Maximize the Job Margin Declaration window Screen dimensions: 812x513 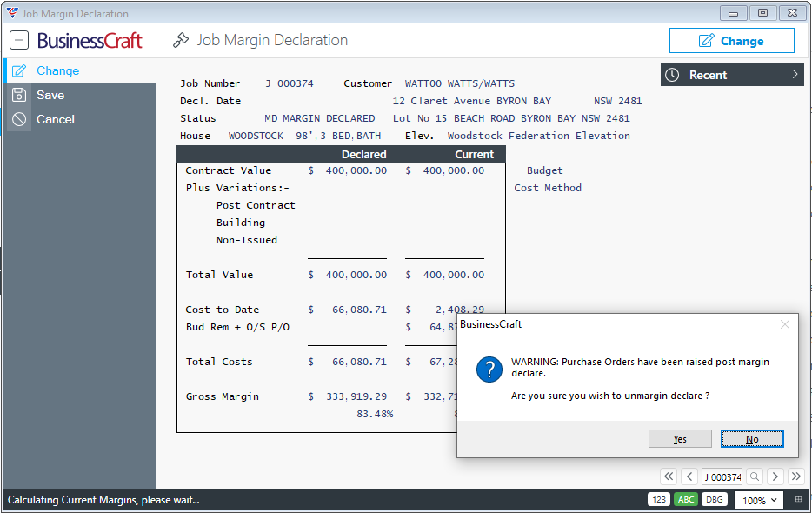click(762, 13)
